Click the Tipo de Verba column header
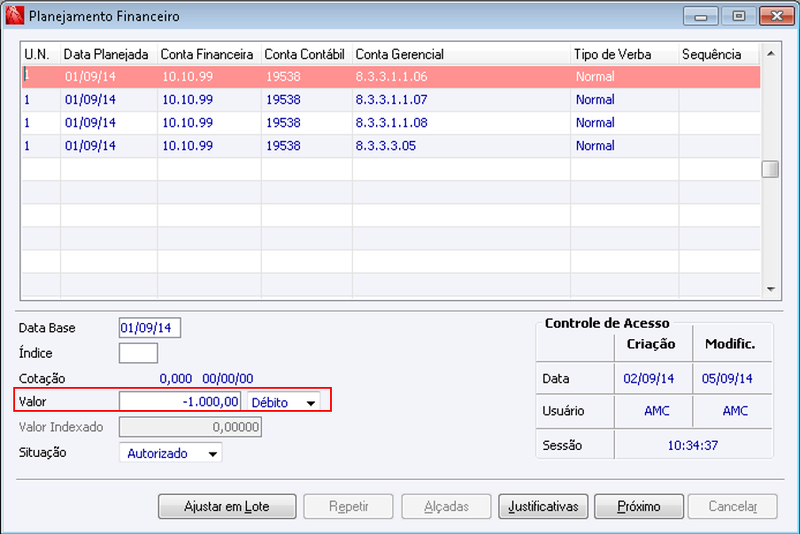Screen dimensions: 800x534 pyautogui.click(x=624, y=54)
